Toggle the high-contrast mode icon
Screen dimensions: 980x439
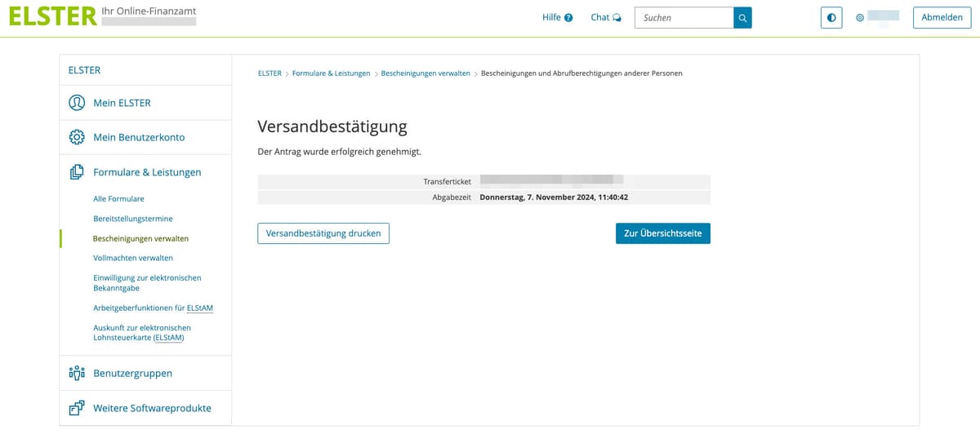tap(831, 18)
